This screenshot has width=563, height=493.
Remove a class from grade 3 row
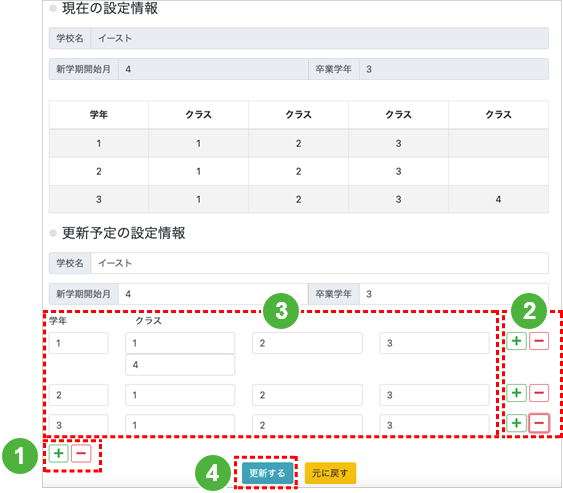(x=539, y=423)
